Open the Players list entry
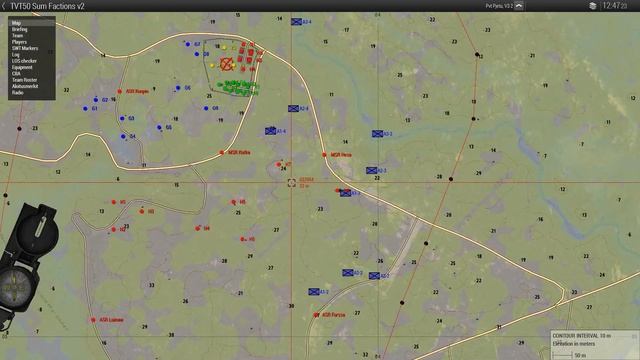Image resolution: width=640 pixels, height=360 pixels. (32, 42)
